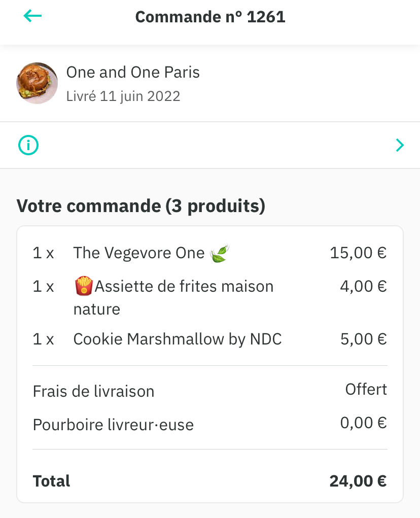Click the info circle icon

(x=28, y=146)
